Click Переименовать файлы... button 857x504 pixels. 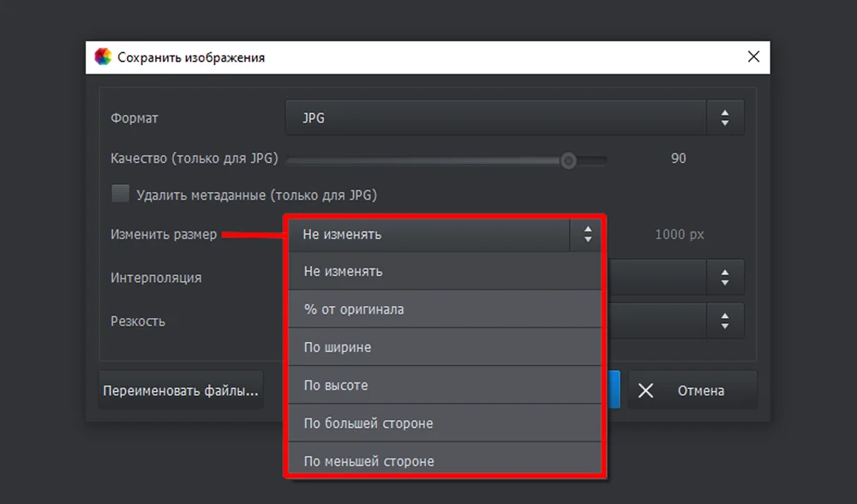pyautogui.click(x=181, y=390)
